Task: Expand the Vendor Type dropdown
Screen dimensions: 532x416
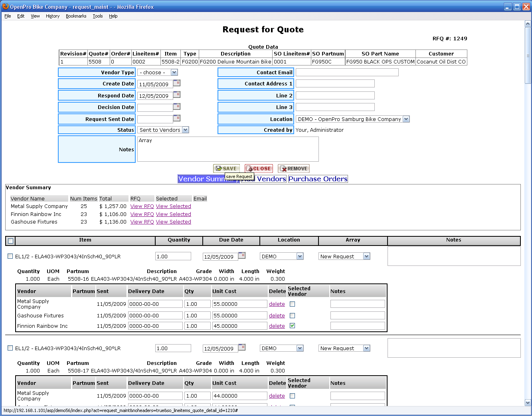Action: click(x=174, y=73)
